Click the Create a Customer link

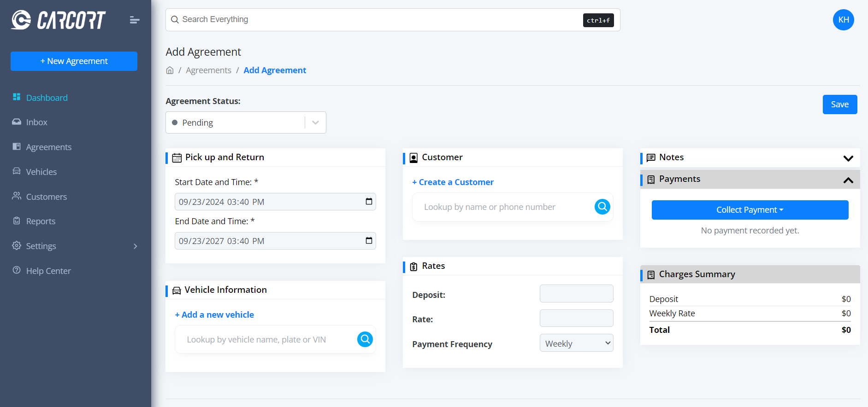[453, 182]
